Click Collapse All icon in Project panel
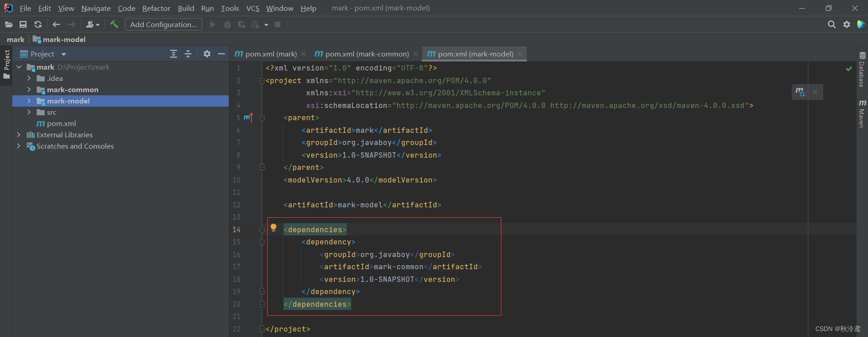 188,54
